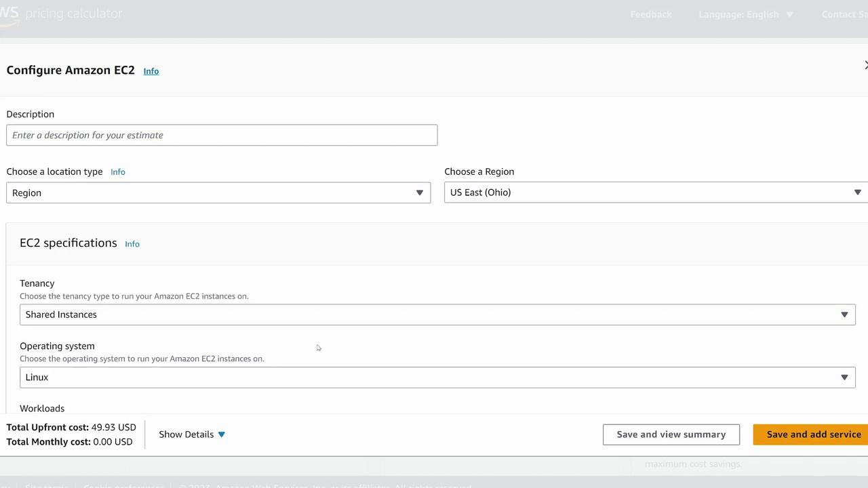Click the Region dropdown caret icon
Viewport: 868px width, 488px height.
857,192
